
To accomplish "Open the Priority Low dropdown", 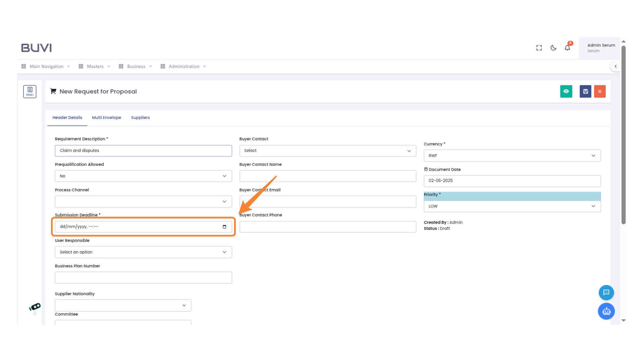I will [x=512, y=206].
